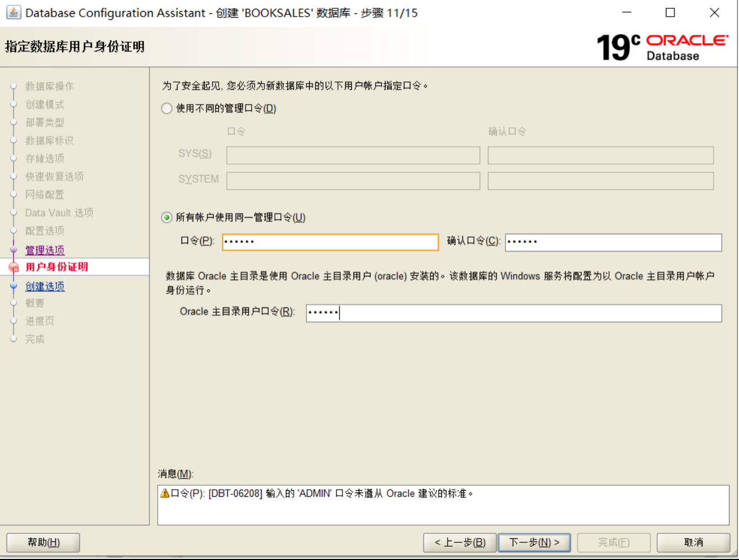Viewport: 739px width, 560px height.
Task: Click the 确认口令(C) label
Action: [473, 241]
